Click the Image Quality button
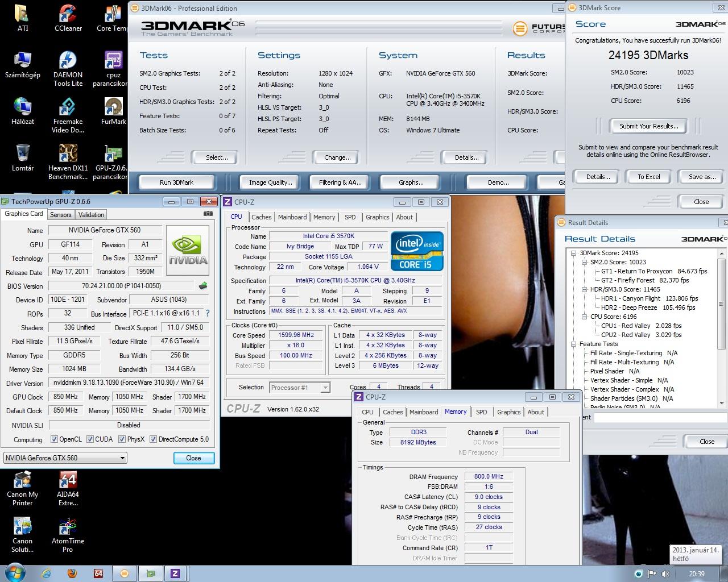728x582 pixels. tap(271, 182)
